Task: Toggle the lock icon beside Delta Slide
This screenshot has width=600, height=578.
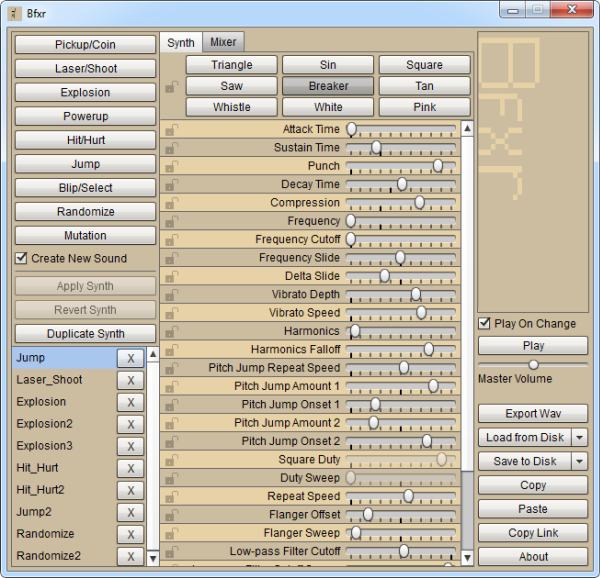Action: pos(171,277)
